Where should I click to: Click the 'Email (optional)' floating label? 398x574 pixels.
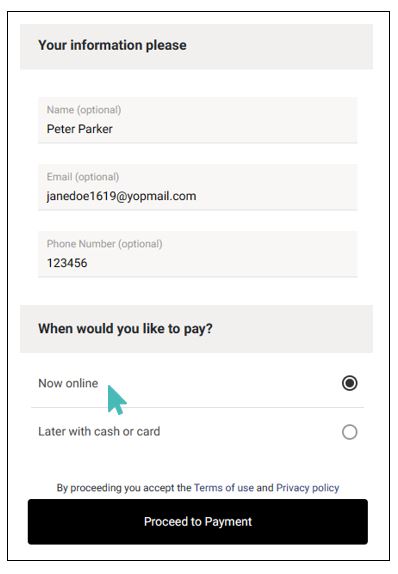[x=83, y=177]
